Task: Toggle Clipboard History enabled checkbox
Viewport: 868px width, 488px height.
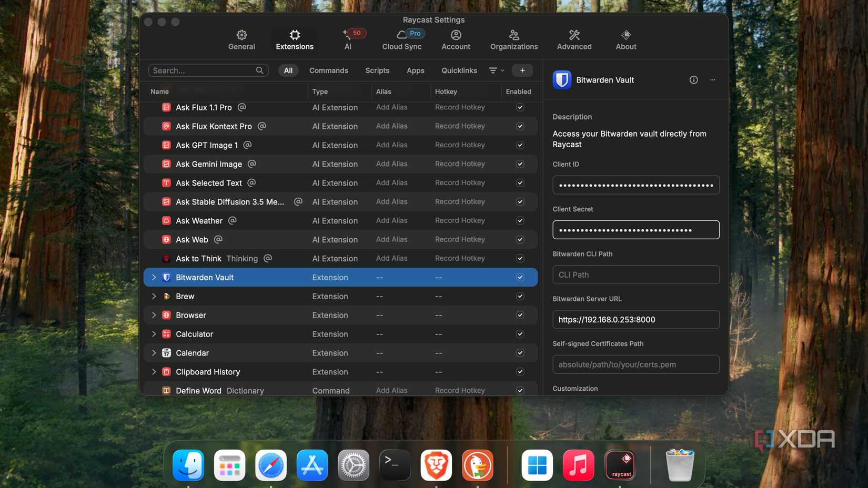Action: tap(520, 372)
